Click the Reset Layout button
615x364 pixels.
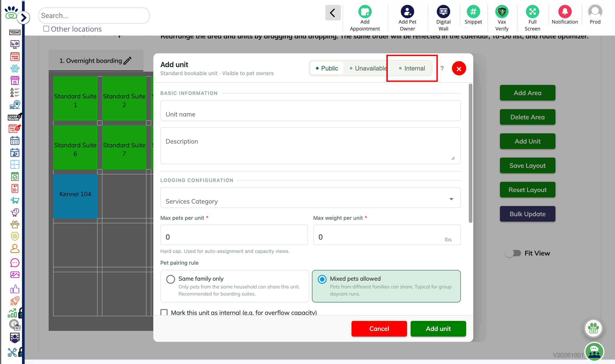tap(527, 190)
